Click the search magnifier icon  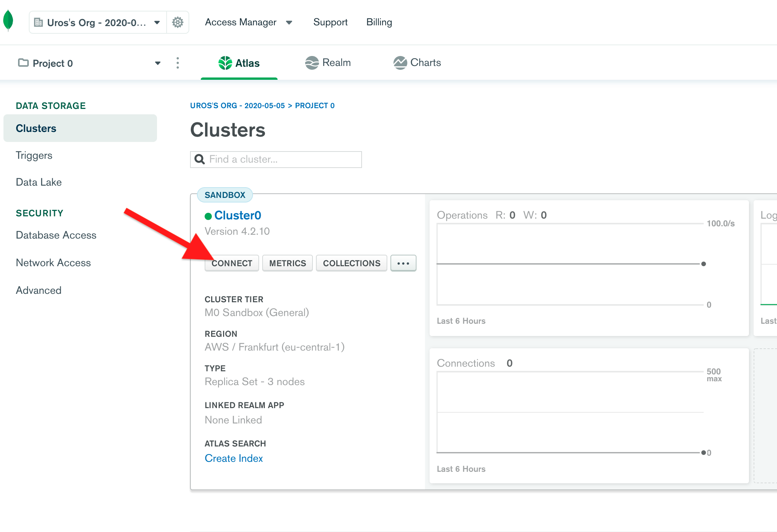pyautogui.click(x=200, y=159)
